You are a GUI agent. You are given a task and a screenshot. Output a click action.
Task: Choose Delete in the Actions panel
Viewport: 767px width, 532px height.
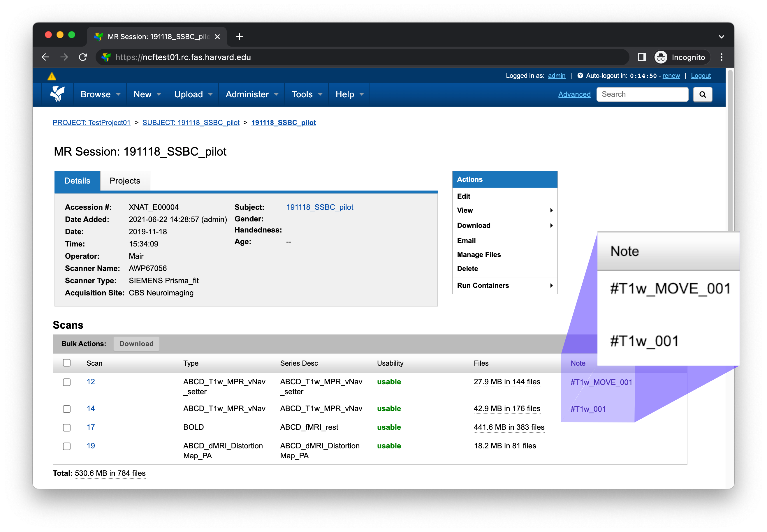pyautogui.click(x=467, y=269)
